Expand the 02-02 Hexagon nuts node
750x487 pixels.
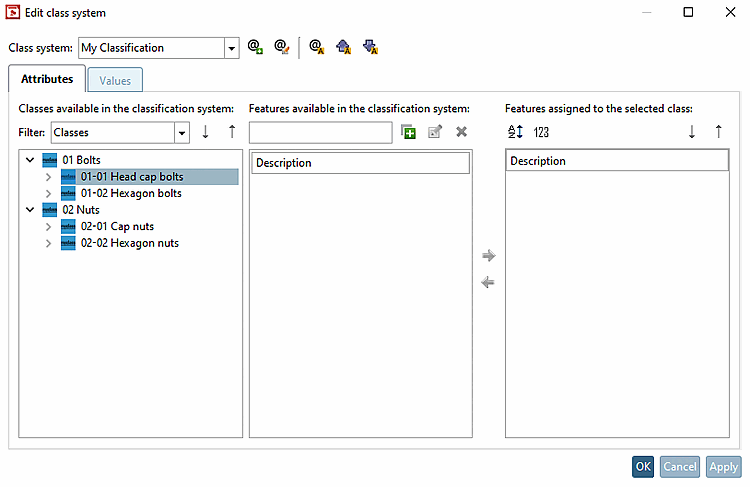48,244
